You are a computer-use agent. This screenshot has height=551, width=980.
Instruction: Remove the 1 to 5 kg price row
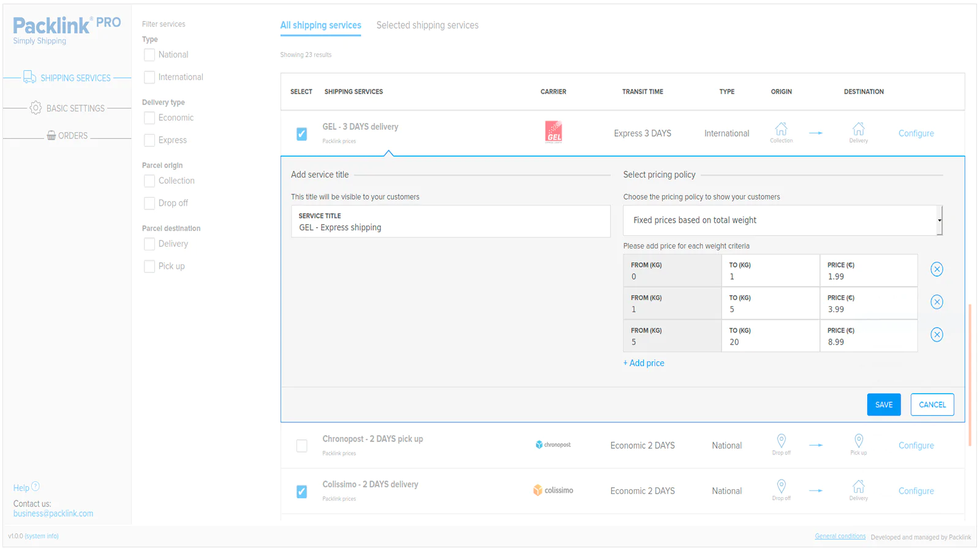click(937, 302)
